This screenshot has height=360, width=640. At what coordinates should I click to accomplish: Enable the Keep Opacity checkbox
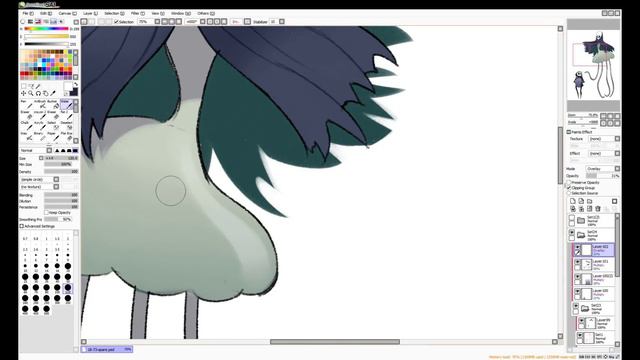pyautogui.click(x=47, y=213)
